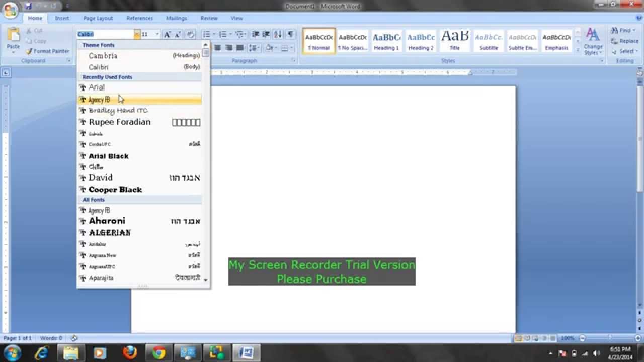Select Aharoni font in All Fonts
This screenshot has height=362, width=644.
click(140, 221)
